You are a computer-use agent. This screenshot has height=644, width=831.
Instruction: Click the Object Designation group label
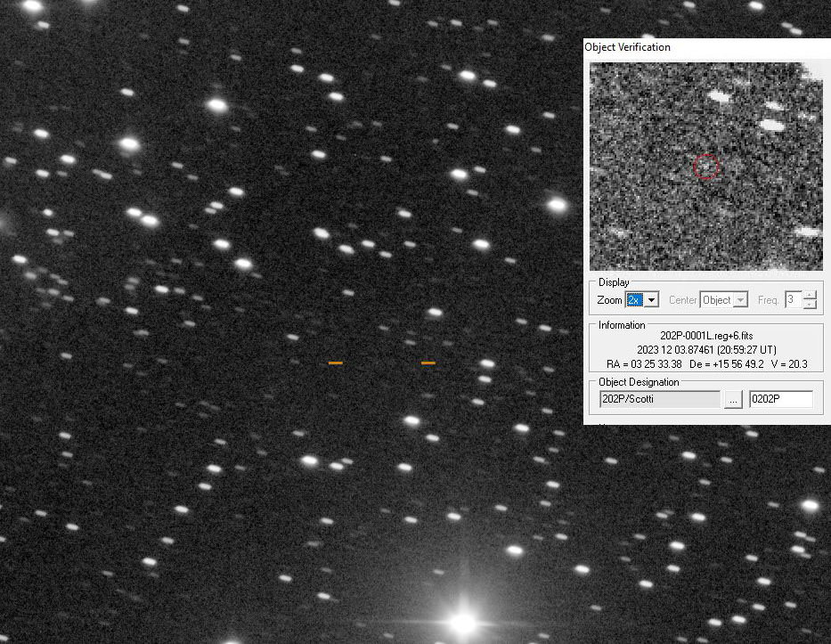639,382
